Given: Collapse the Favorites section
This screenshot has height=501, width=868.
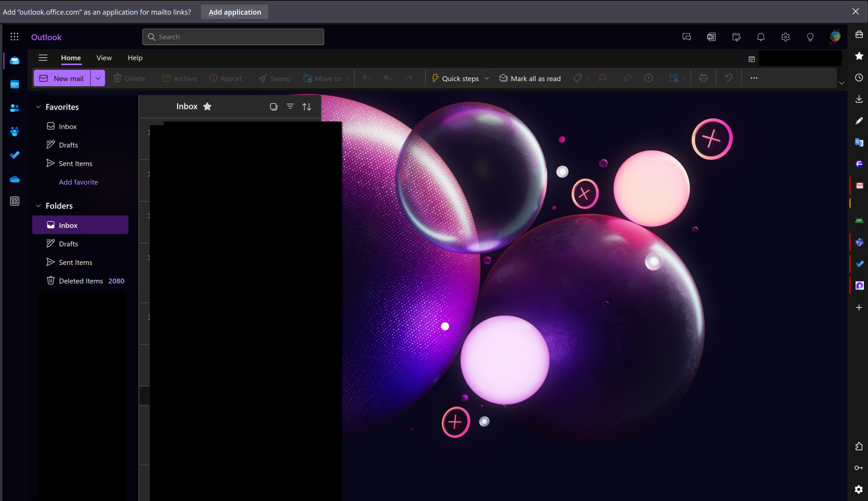Looking at the screenshot, I should tap(38, 107).
